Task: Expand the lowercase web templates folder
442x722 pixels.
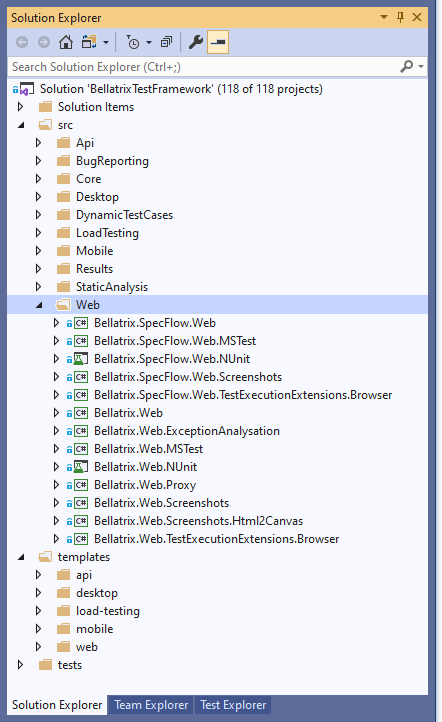Action: pos(38,647)
